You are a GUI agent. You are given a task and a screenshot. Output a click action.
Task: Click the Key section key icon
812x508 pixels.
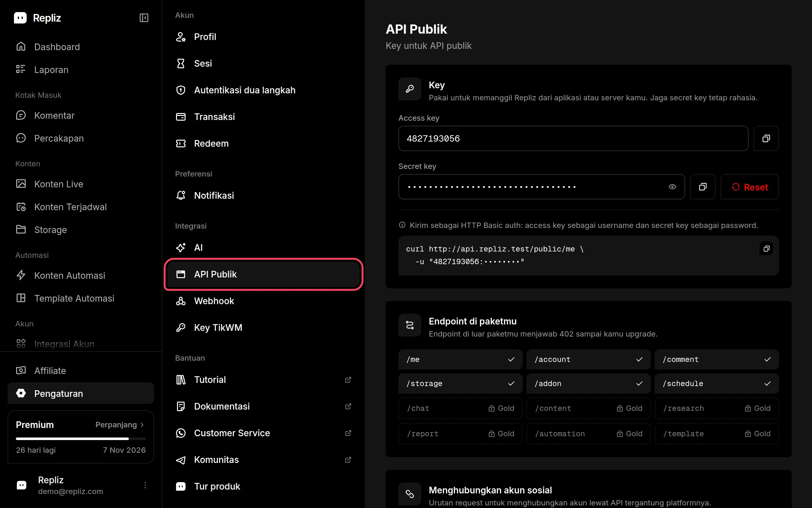coord(410,89)
